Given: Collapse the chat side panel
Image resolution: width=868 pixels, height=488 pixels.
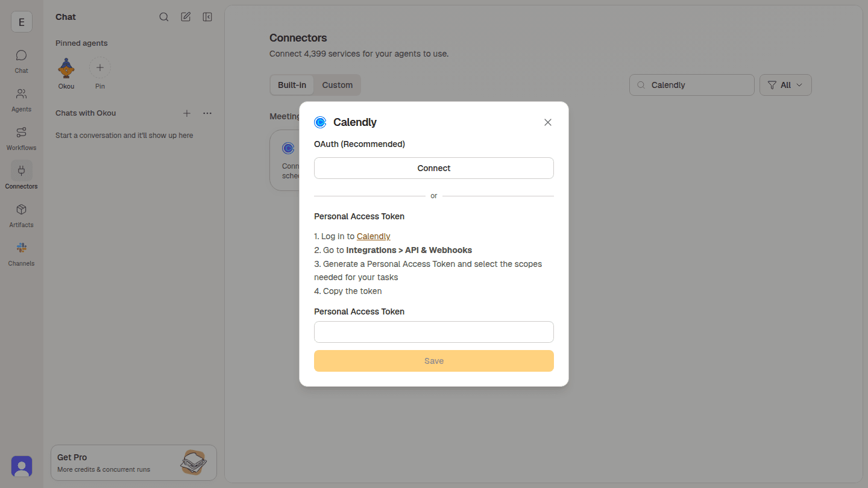Looking at the screenshot, I should [x=207, y=17].
